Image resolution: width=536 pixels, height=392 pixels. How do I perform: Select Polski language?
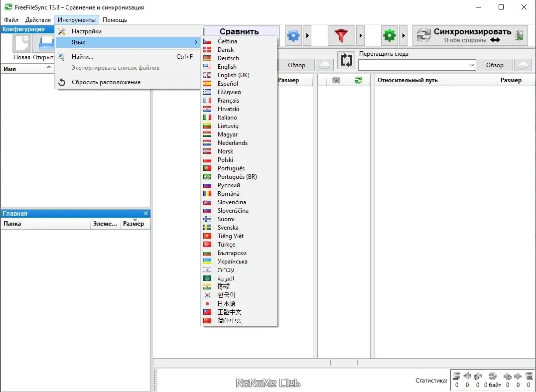[239, 160]
